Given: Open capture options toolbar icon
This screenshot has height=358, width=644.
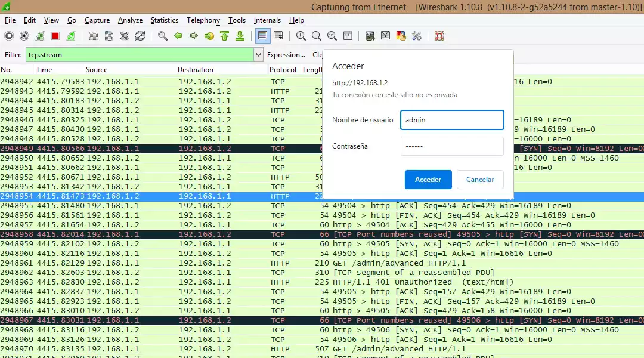Looking at the screenshot, I should 24,36.
